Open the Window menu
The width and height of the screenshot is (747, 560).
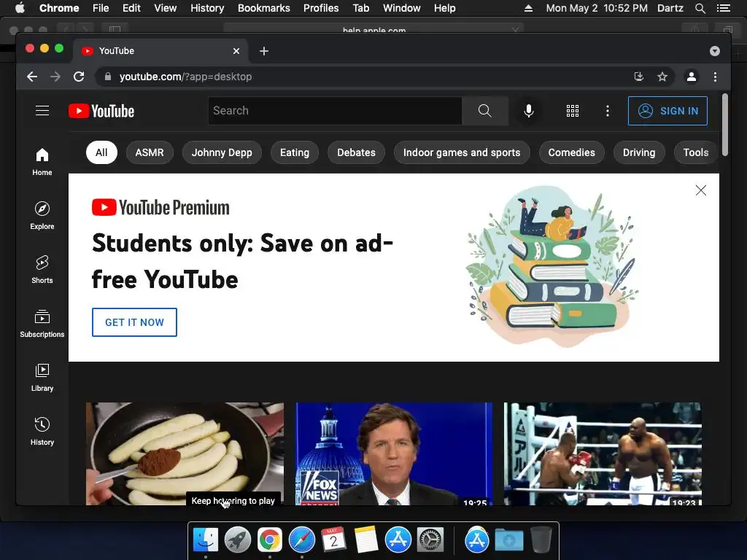(x=402, y=8)
